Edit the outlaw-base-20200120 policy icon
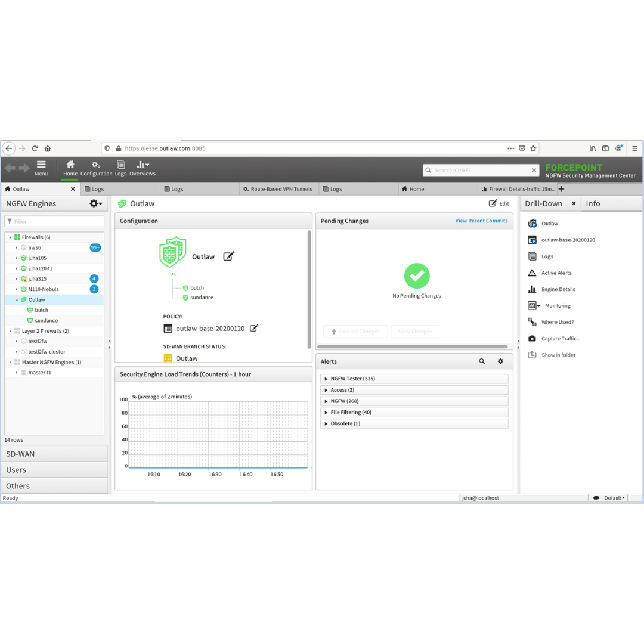This screenshot has height=644, width=644. point(254,329)
